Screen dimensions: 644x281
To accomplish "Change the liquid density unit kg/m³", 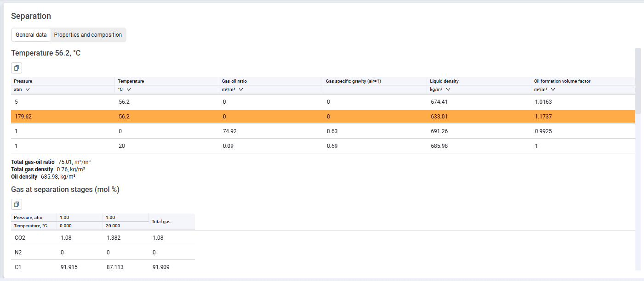I will click(x=440, y=90).
